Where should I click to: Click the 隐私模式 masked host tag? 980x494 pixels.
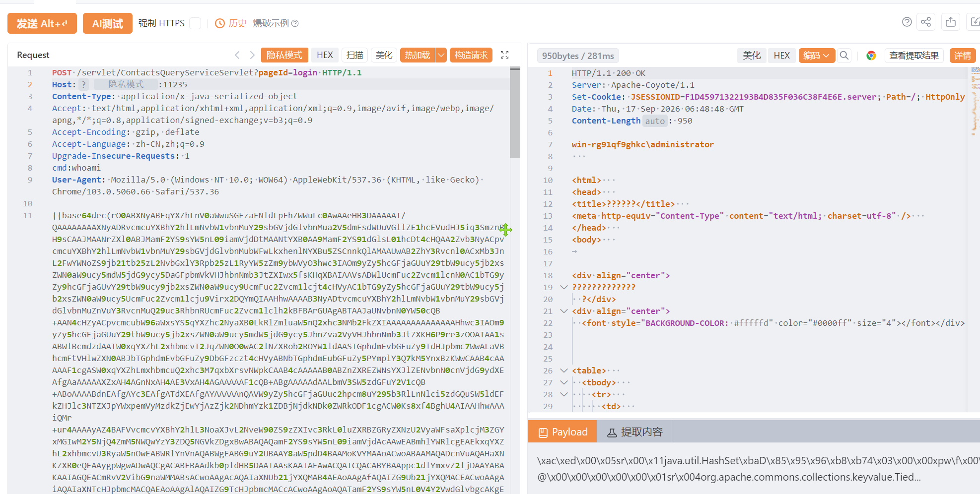(126, 85)
